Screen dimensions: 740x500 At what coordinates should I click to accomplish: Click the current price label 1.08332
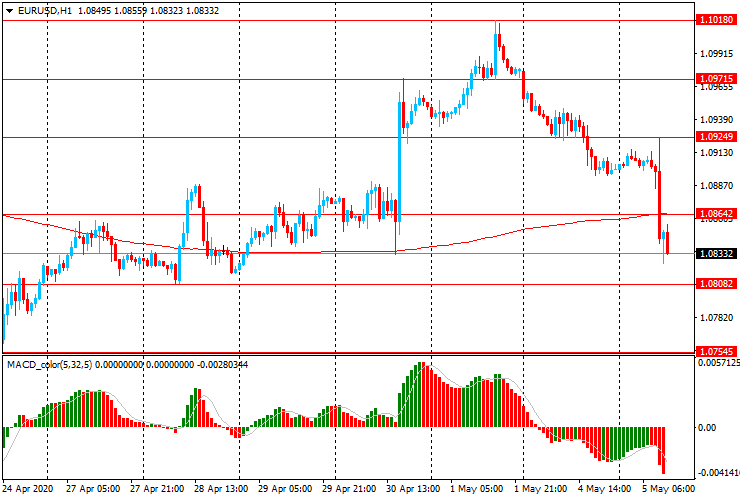716,254
